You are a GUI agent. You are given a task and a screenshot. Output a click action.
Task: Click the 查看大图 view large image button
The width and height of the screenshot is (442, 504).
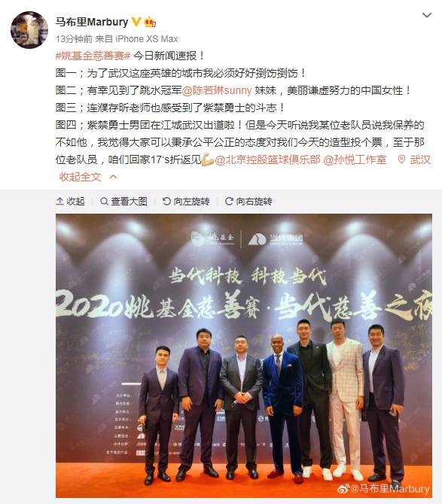[x=123, y=201]
